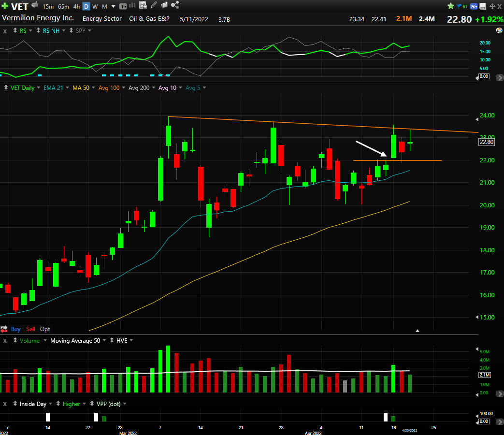Switch to the 15m timeframe

pos(48,6)
